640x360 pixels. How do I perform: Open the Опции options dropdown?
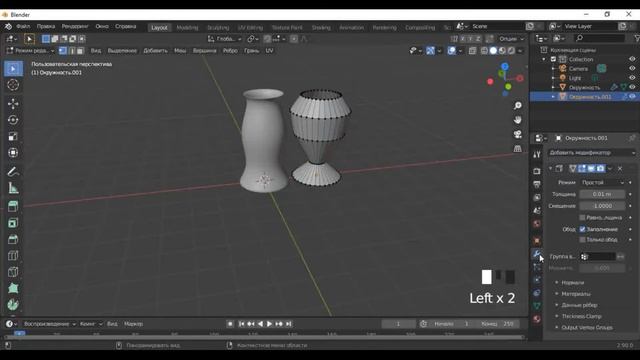(x=511, y=39)
